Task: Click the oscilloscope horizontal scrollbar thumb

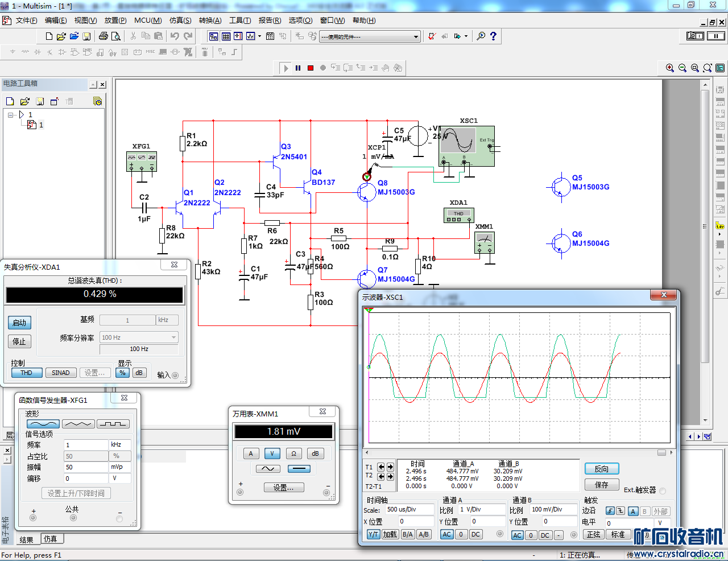Action: (661, 452)
